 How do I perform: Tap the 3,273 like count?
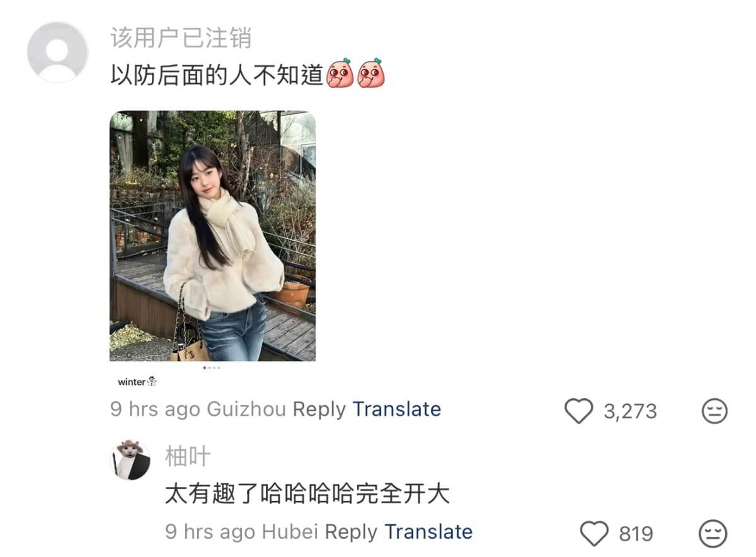(x=630, y=411)
